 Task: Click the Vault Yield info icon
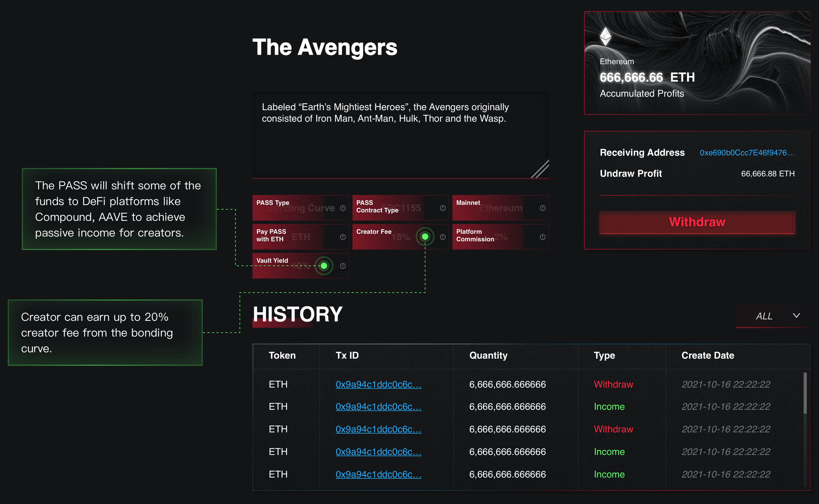[x=343, y=266]
